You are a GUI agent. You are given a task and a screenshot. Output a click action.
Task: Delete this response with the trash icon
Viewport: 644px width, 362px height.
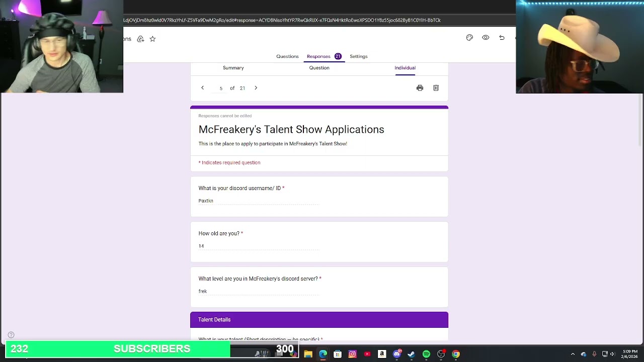[436, 88]
